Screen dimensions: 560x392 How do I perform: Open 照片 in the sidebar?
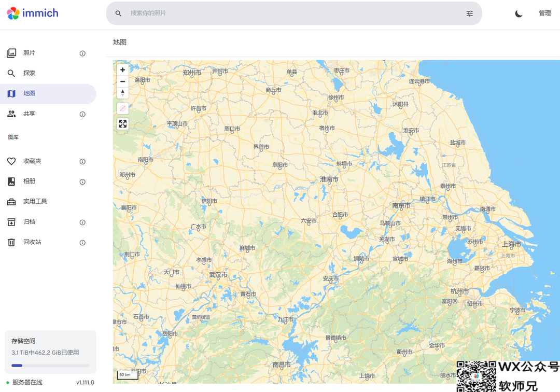coord(30,53)
